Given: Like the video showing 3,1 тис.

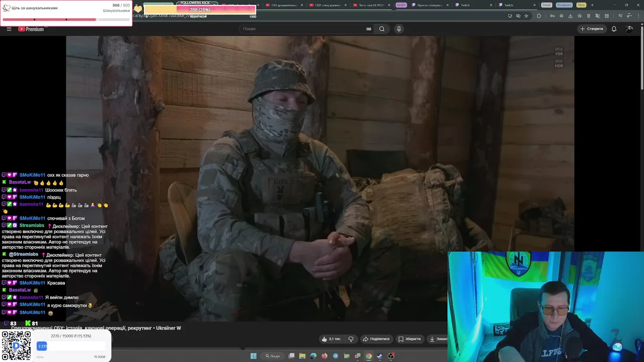Looking at the screenshot, I should coord(332,339).
